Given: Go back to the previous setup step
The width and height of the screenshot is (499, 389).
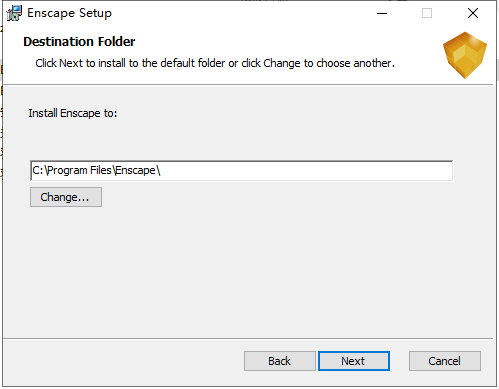Looking at the screenshot, I should [x=280, y=361].
